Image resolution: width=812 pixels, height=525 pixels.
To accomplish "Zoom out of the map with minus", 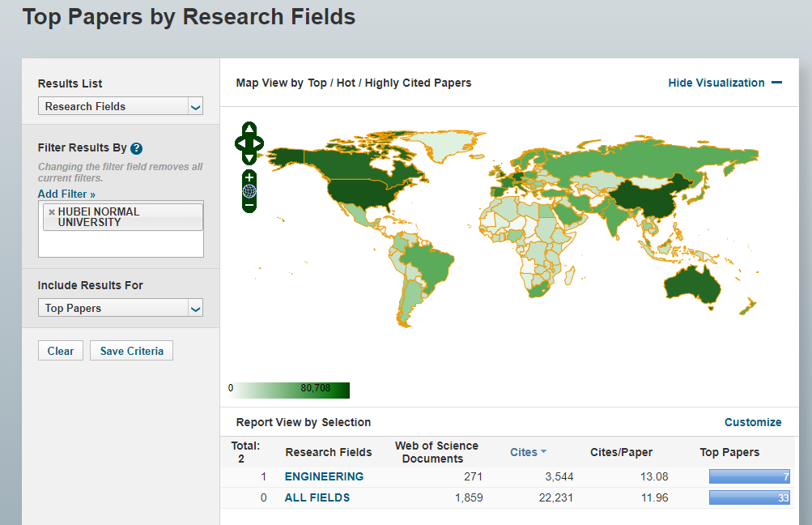I will tap(249, 205).
